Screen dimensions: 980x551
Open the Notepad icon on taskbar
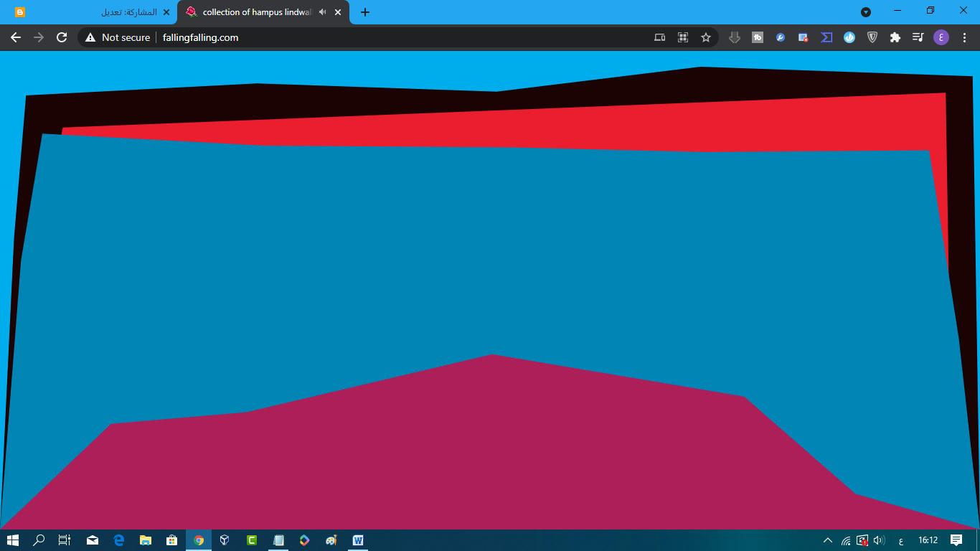(x=278, y=540)
